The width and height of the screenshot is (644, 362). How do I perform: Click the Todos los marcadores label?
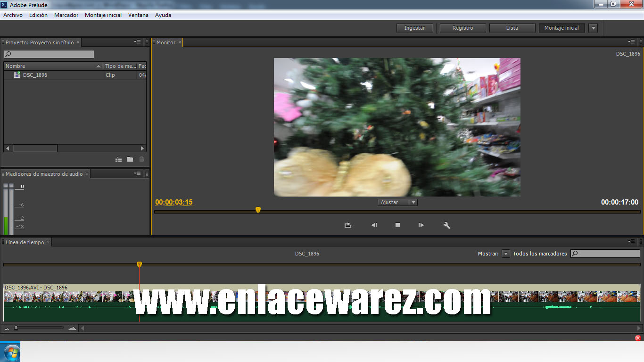click(x=540, y=254)
